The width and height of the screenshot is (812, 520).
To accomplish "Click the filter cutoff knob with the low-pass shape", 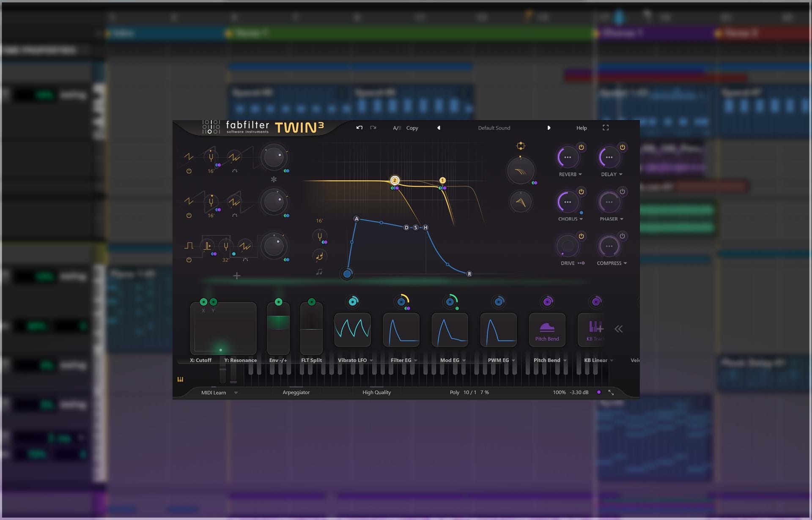I will pyautogui.click(x=521, y=171).
